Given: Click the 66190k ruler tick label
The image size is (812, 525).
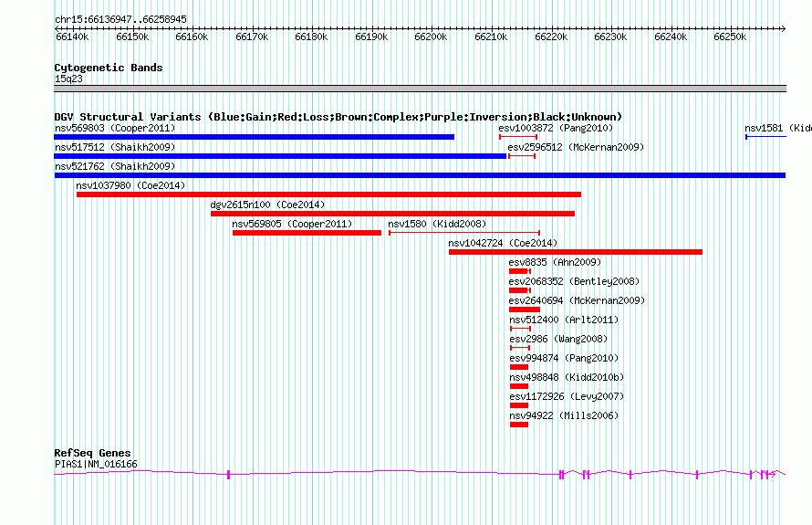Looking at the screenshot, I should pyautogui.click(x=371, y=37).
